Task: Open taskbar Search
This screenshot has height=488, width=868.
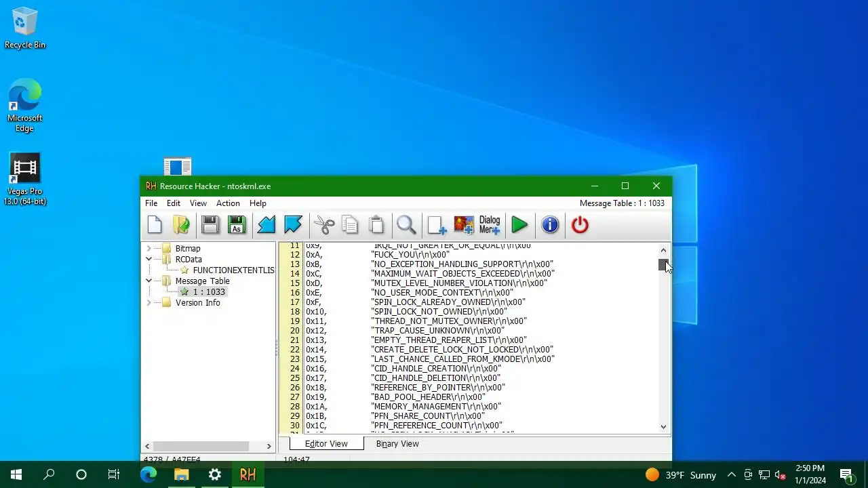Action: [49, 474]
